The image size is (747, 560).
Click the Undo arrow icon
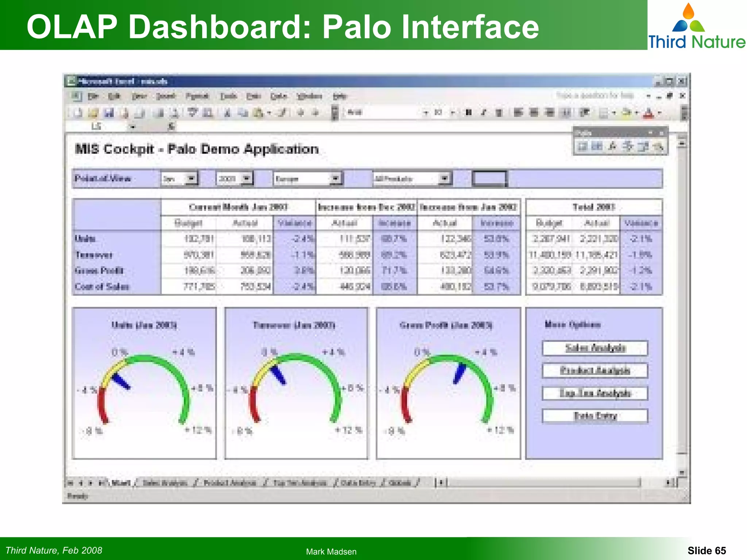click(301, 113)
